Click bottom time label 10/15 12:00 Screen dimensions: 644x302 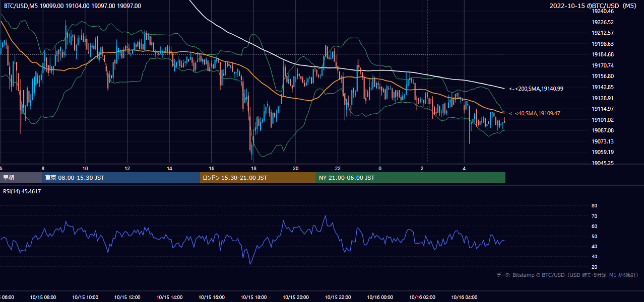[127, 297]
